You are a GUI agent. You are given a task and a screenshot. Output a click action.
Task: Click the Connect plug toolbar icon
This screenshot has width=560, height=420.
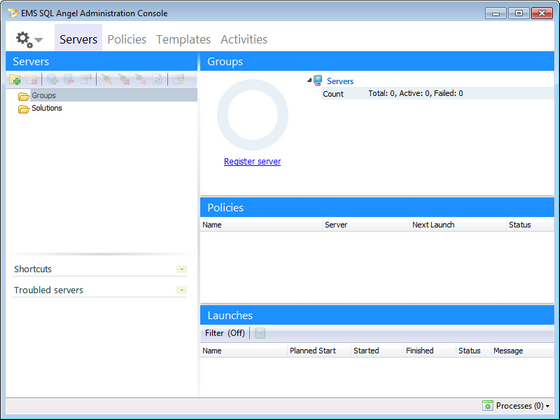(107, 79)
